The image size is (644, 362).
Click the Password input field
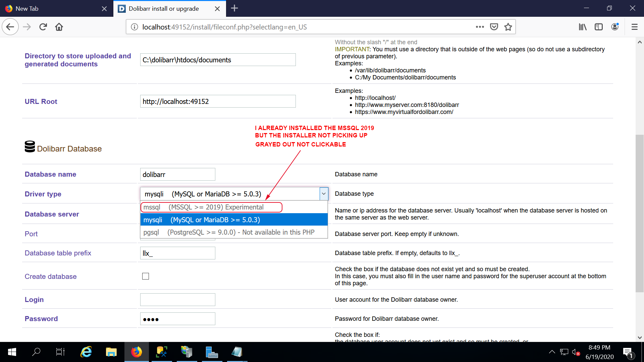point(178,319)
